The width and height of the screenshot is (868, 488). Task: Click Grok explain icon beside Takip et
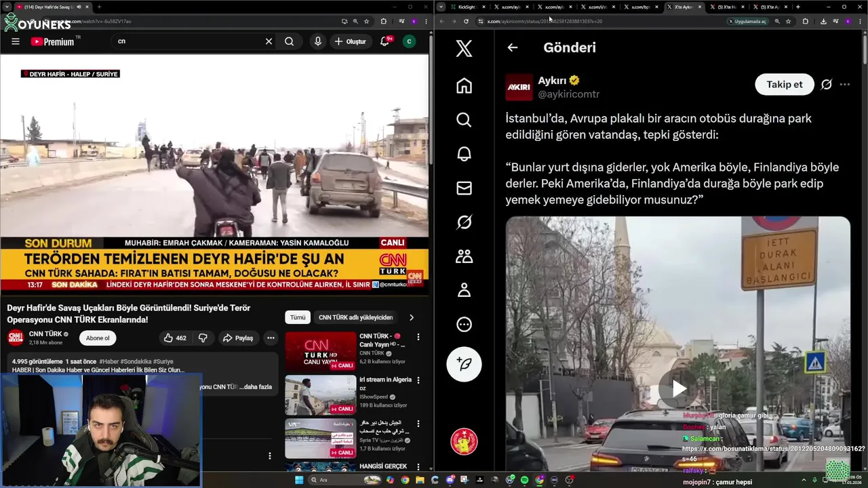[826, 85]
